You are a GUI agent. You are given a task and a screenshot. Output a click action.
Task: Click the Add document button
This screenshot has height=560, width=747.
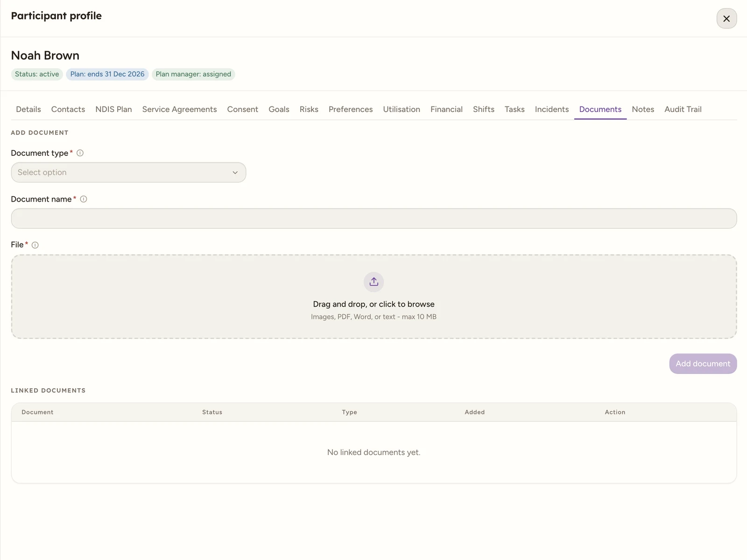click(703, 364)
